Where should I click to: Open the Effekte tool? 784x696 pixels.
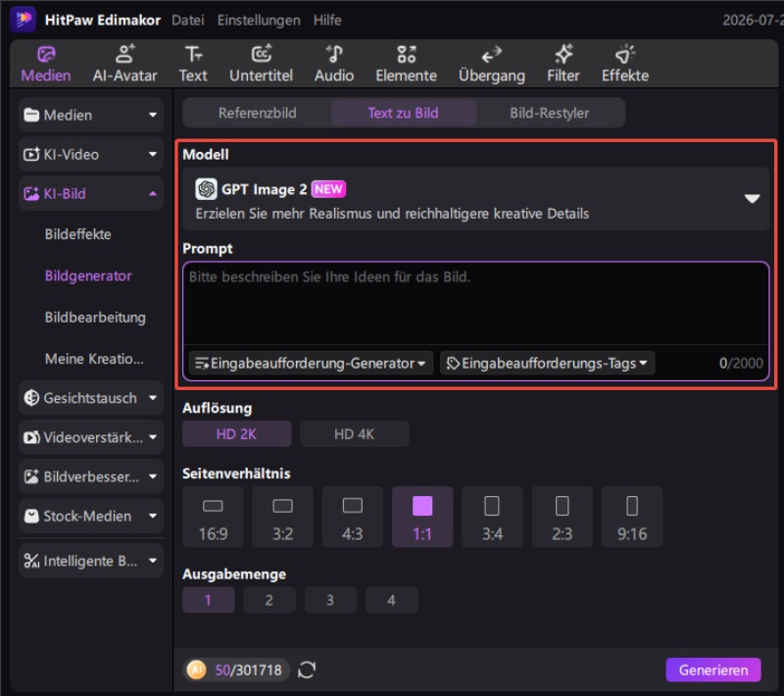click(625, 64)
